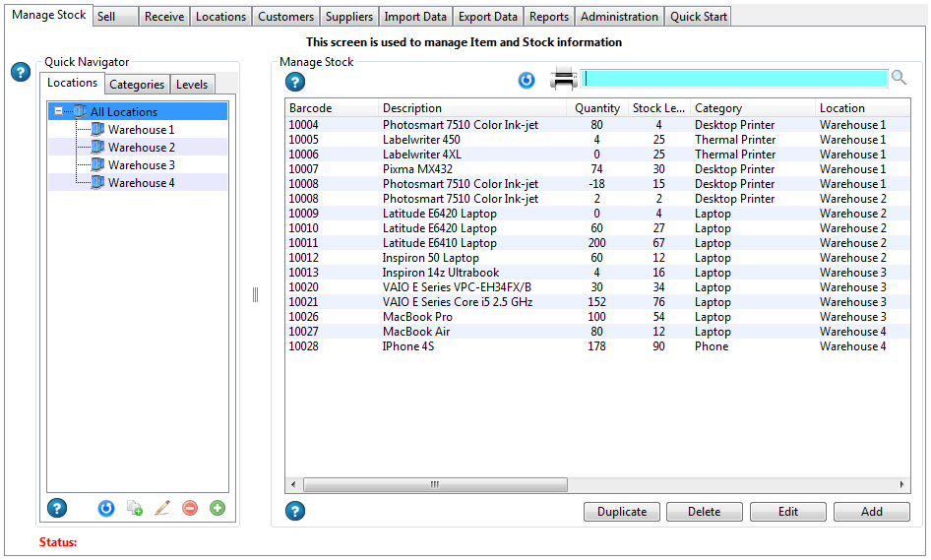
Task: Open the Levels navigator tab
Action: [192, 85]
